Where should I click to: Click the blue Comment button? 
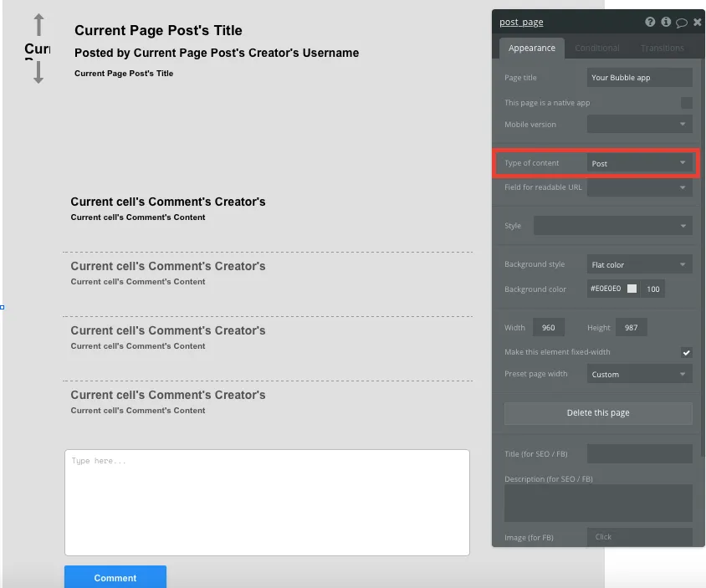tap(115, 577)
